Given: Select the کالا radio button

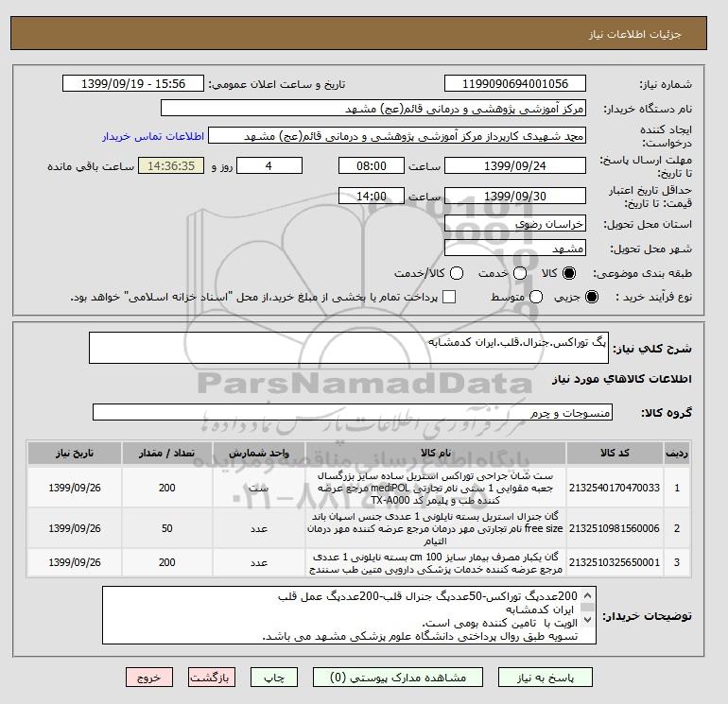Looking at the screenshot, I should point(569,273).
